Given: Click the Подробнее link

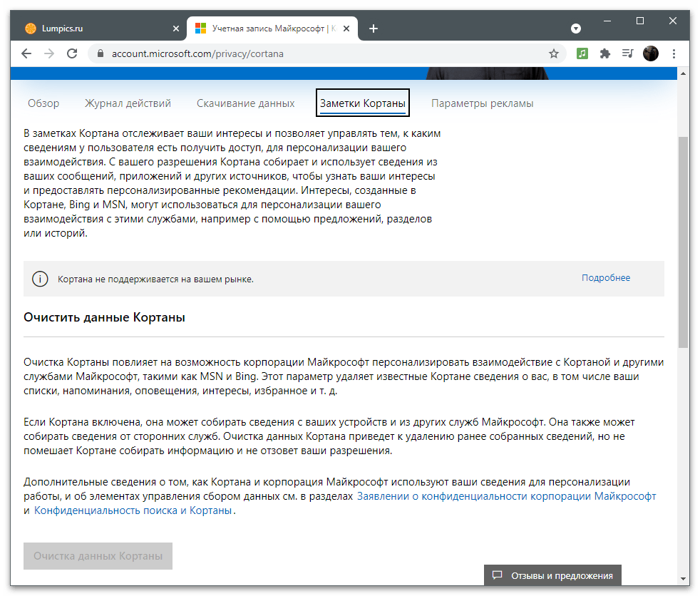Looking at the screenshot, I should coord(606,278).
